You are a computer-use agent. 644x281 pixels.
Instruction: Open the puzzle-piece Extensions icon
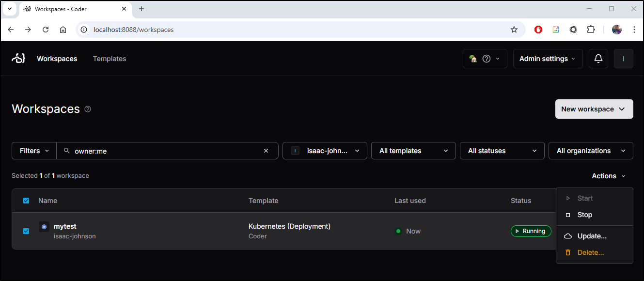pos(591,30)
